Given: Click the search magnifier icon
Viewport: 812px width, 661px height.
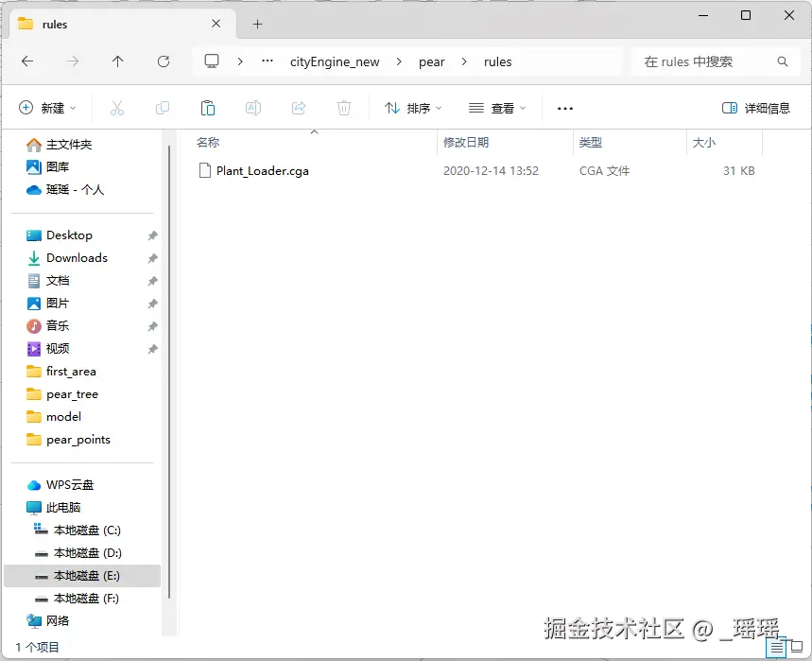Looking at the screenshot, I should pos(783,61).
